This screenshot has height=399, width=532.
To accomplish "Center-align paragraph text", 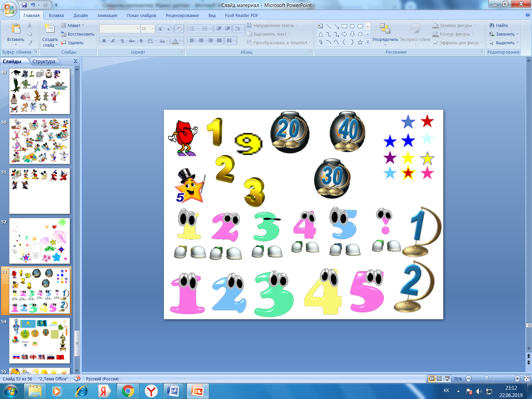I will (201, 41).
